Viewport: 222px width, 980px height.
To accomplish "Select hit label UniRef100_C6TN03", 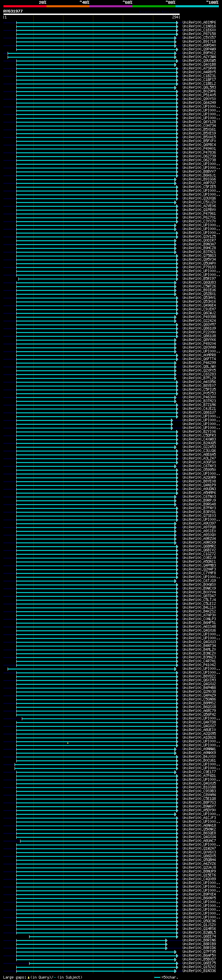I will click(x=199, y=496).
